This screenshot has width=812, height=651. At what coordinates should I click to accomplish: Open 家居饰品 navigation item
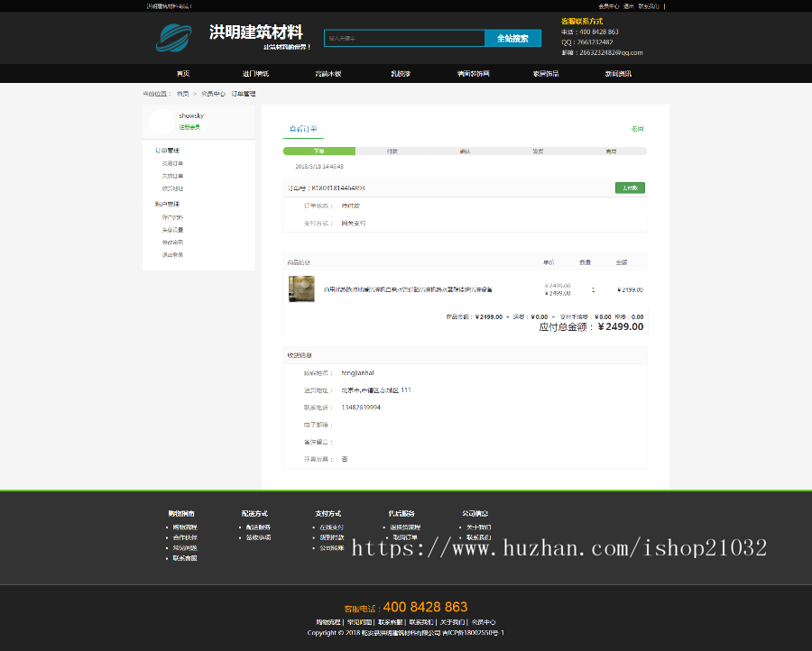546,73
